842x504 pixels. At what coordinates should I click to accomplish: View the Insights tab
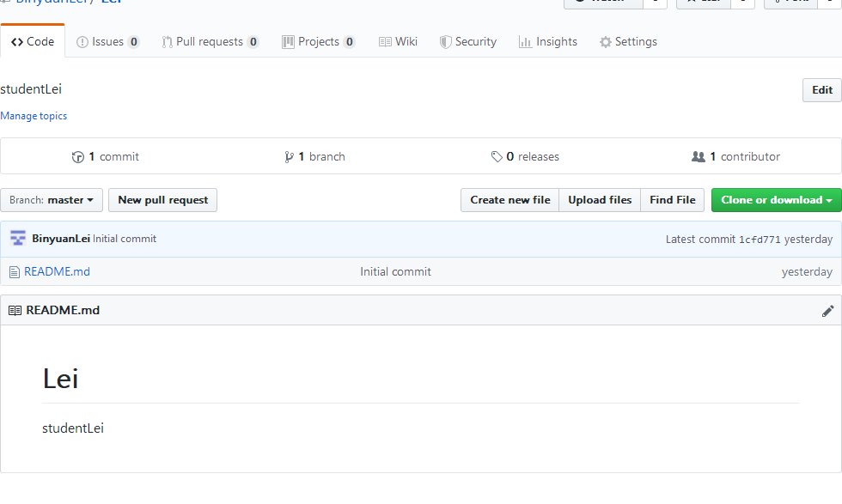click(548, 41)
